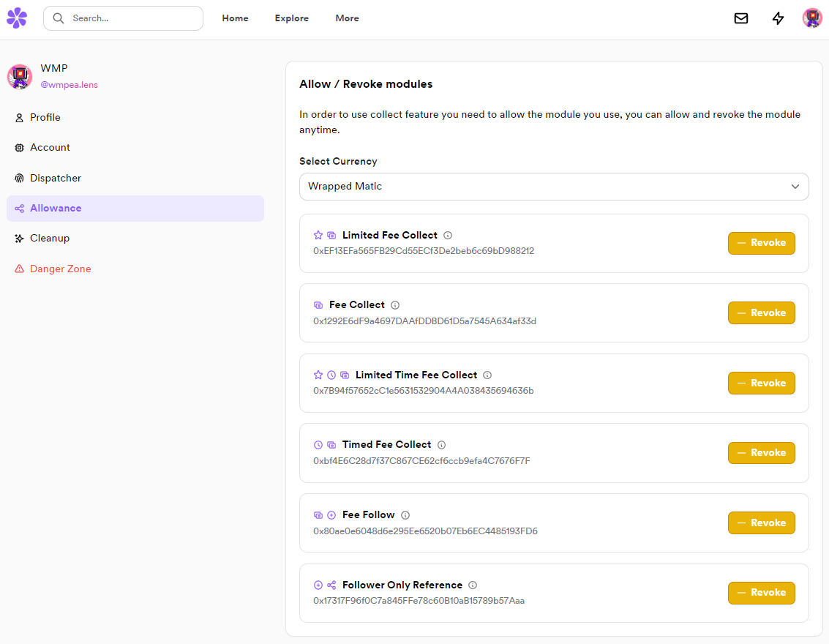Viewport: 829px width, 644px height.
Task: Click the Lenster flower logo
Action: pyautogui.click(x=17, y=18)
